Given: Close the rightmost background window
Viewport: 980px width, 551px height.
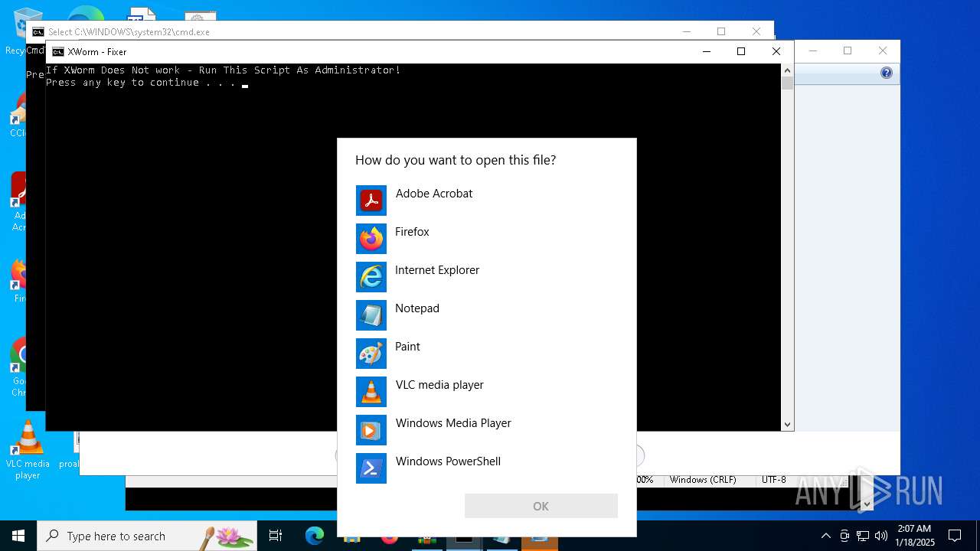Looking at the screenshot, I should [883, 51].
